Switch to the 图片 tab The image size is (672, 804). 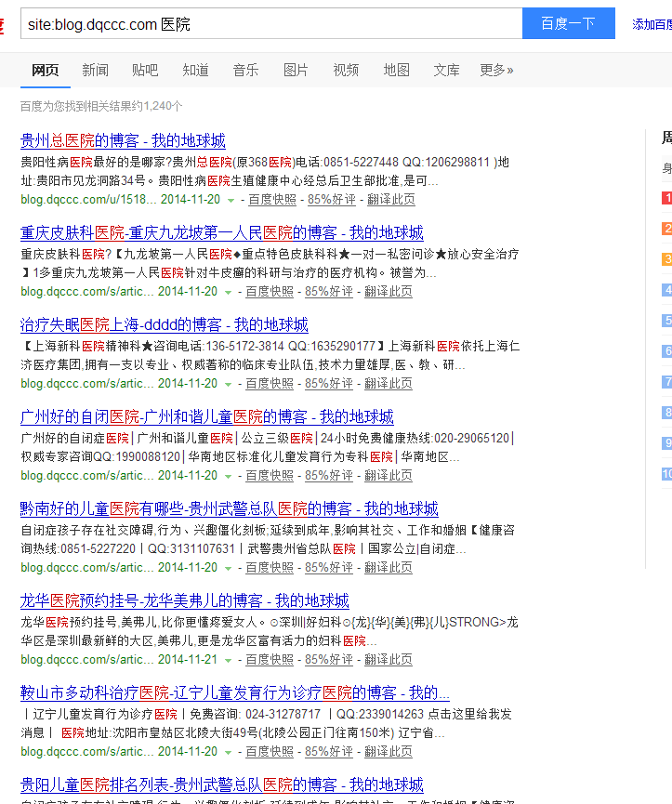pos(296,70)
